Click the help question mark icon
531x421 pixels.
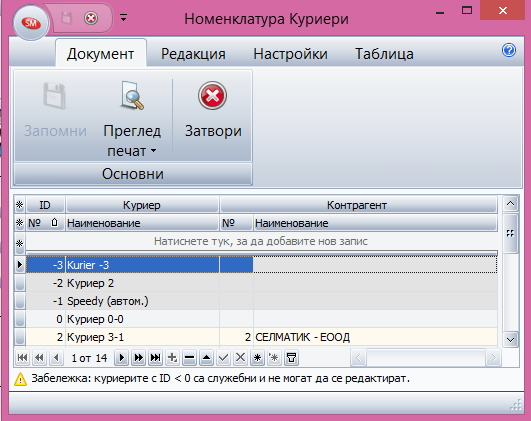coord(509,50)
